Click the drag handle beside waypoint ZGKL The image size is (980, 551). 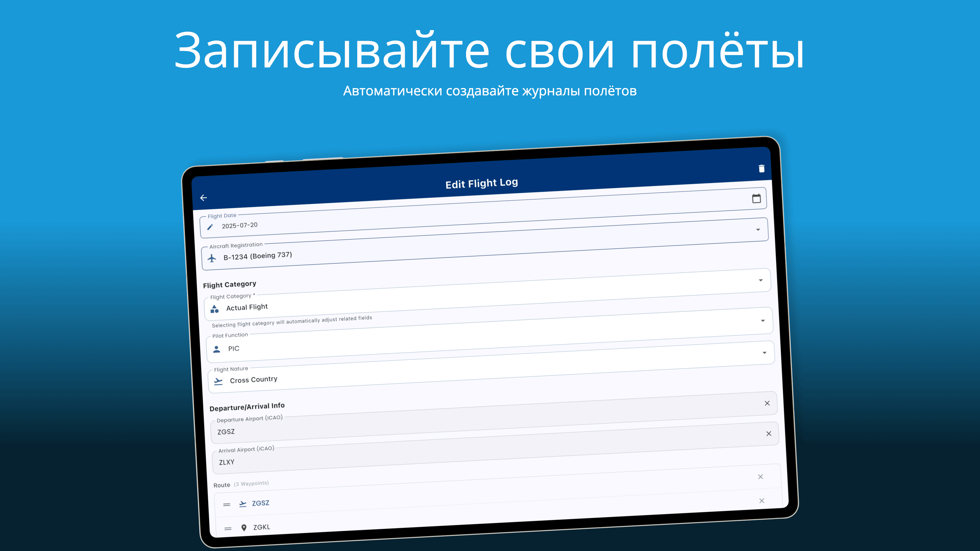228,528
